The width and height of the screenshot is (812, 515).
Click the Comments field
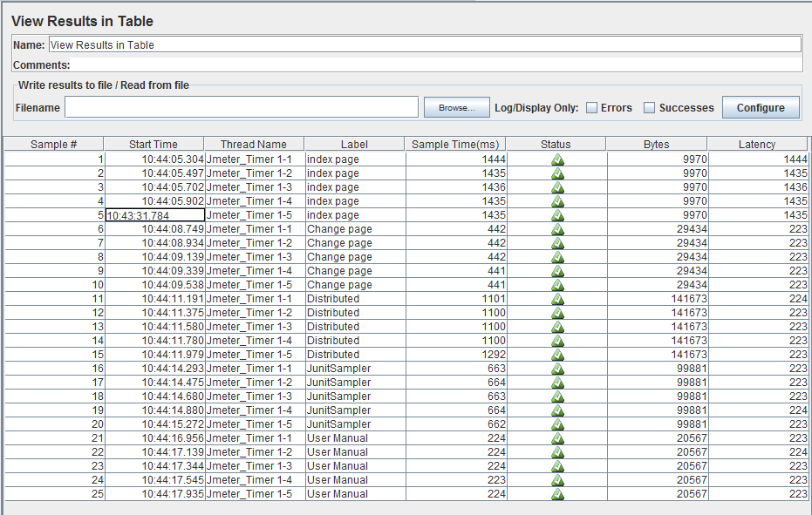coord(436,64)
